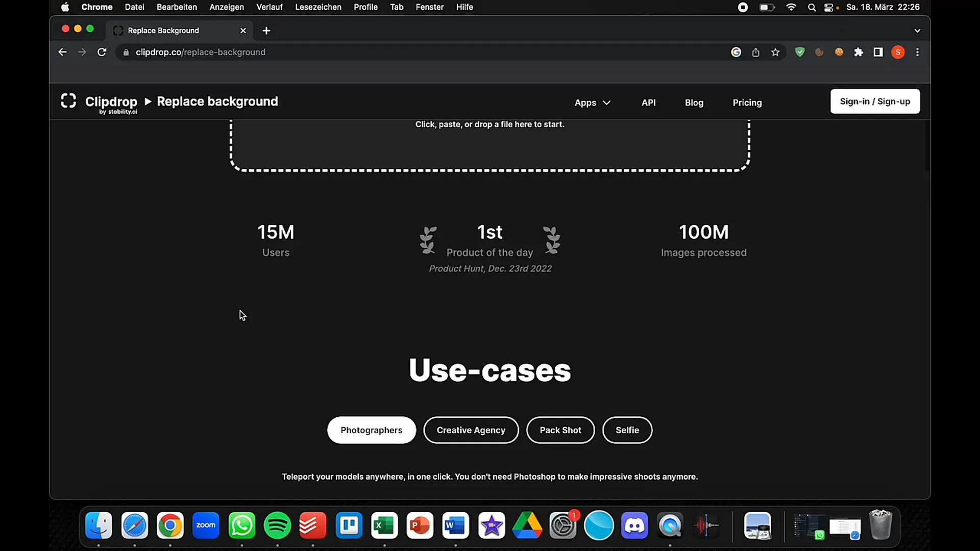Image resolution: width=980 pixels, height=551 pixels.
Task: Click the Blog navigation menu item
Action: pyautogui.click(x=694, y=102)
